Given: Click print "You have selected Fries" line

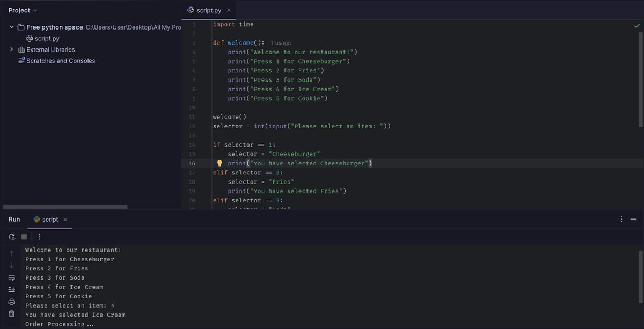Looking at the screenshot, I should tap(287, 191).
